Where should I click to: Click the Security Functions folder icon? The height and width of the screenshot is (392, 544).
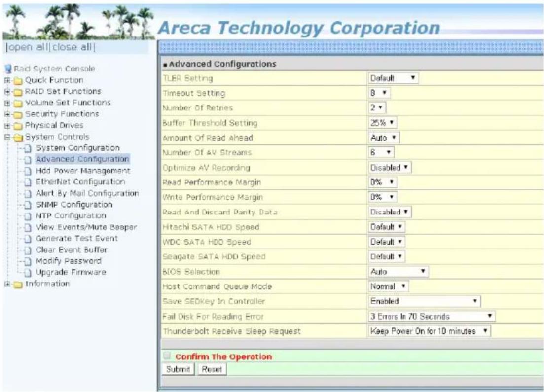pyautogui.click(x=18, y=114)
